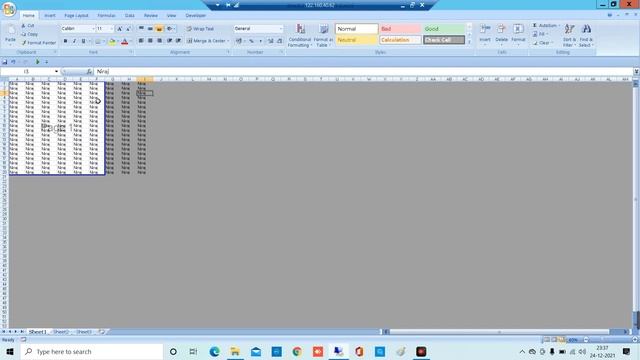Open Find & Select menu
The width and height of the screenshot is (640, 360).
click(x=586, y=35)
